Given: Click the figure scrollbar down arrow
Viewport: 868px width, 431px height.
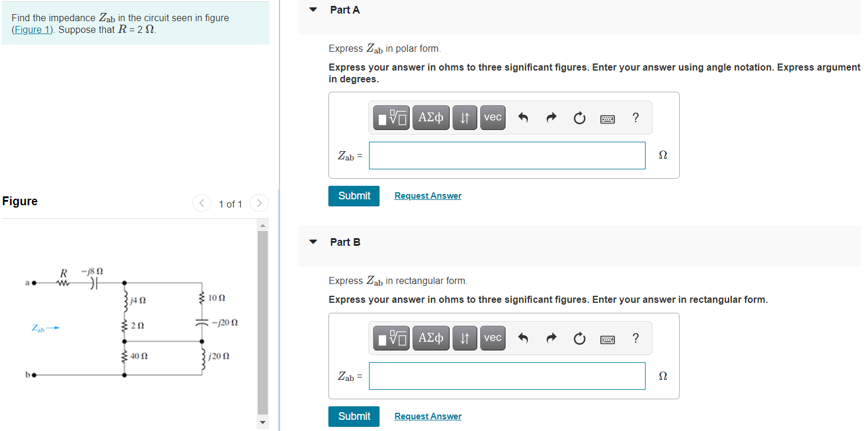Looking at the screenshot, I should point(263,423).
